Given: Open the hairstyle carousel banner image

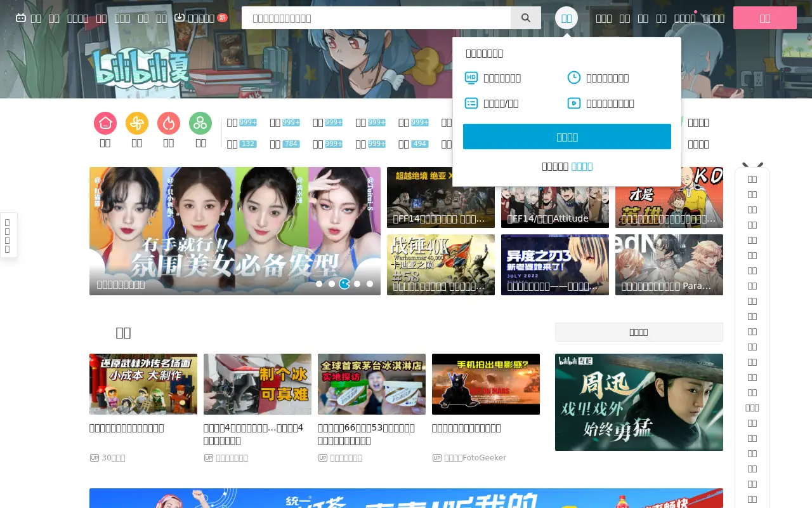Looking at the screenshot, I should click(x=235, y=231).
